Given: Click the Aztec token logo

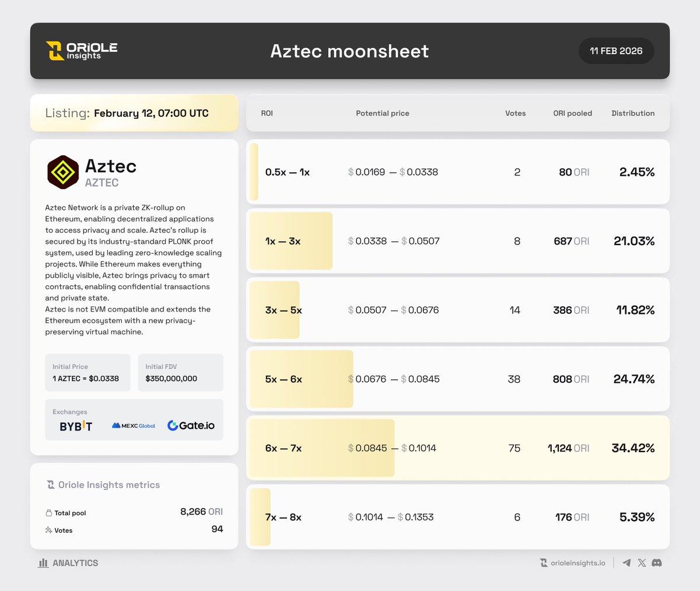Looking at the screenshot, I should tap(63, 172).
